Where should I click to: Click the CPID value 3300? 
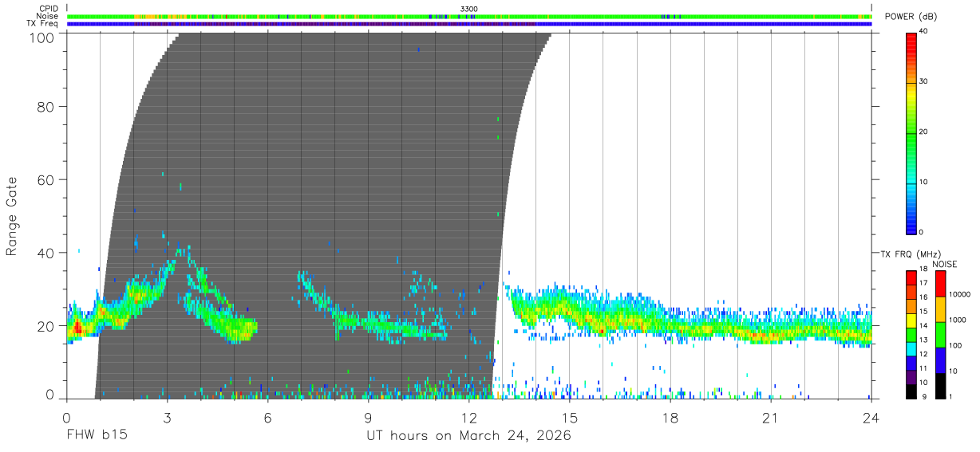point(468,9)
